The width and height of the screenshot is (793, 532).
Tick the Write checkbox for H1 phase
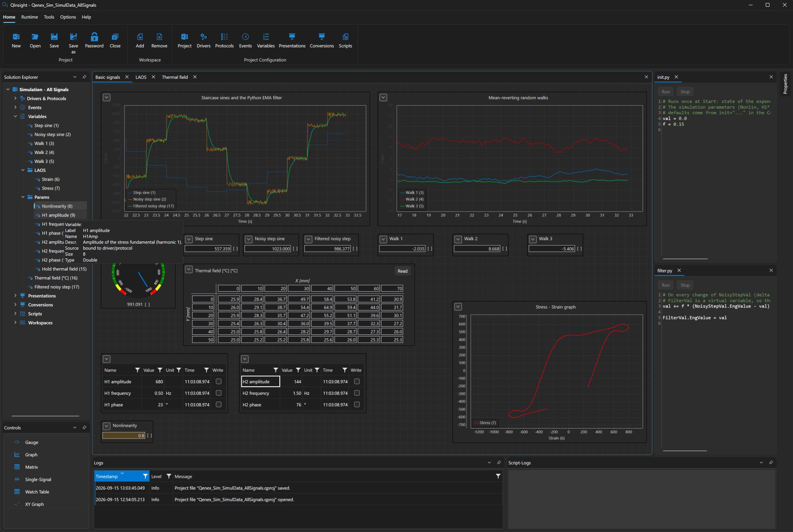click(219, 405)
